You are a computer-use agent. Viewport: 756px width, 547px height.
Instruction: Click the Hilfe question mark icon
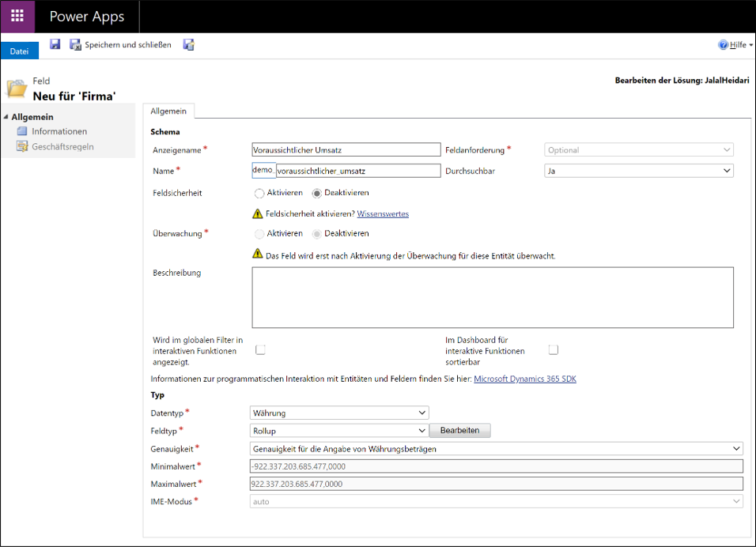[x=723, y=45]
